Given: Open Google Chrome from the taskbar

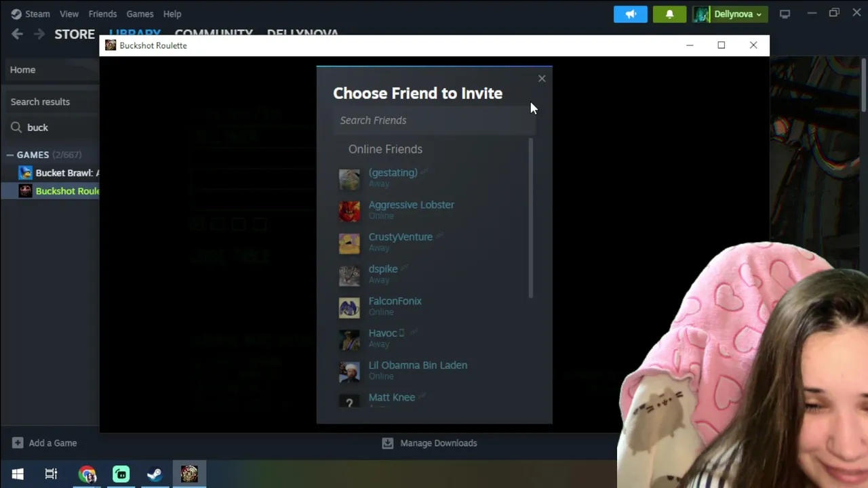Looking at the screenshot, I should pos(87,474).
